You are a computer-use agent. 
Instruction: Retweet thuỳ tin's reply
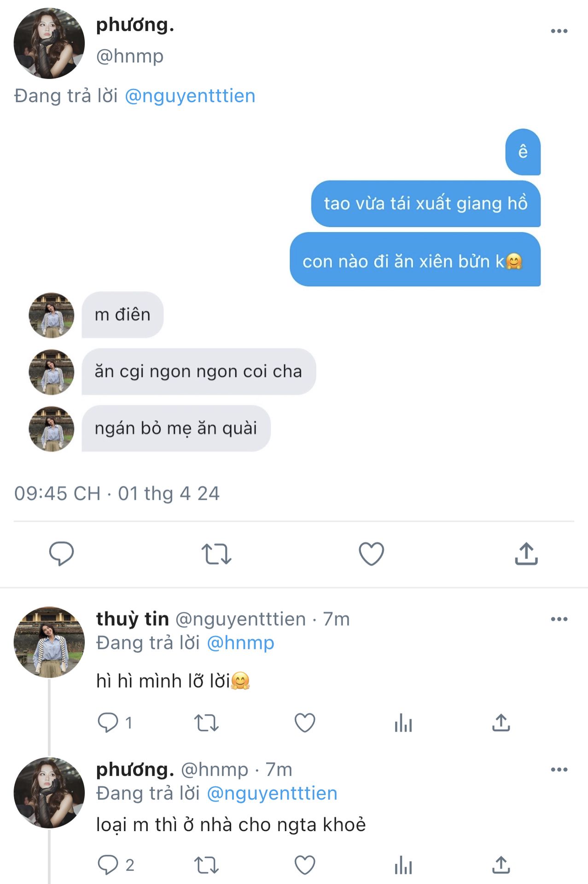click(206, 723)
